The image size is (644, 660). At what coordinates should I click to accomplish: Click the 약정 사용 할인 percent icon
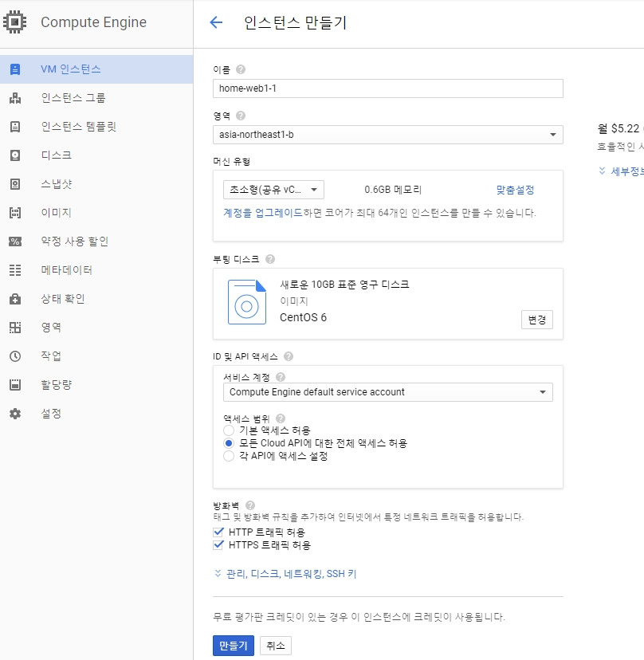click(x=15, y=242)
